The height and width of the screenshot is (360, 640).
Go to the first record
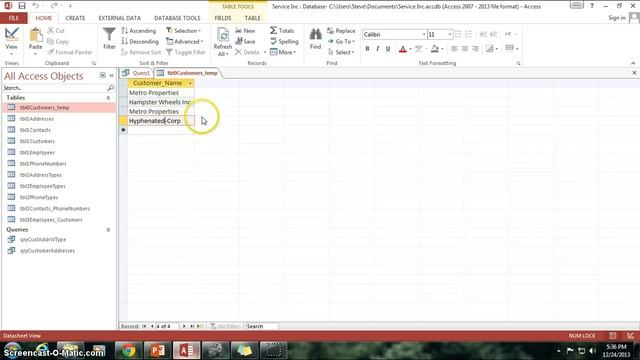[144, 326]
